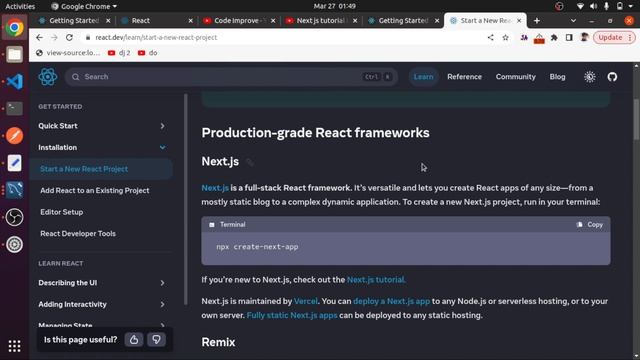The width and height of the screenshot is (640, 360).
Task: Open Terminal from the dock
Action: pyautogui.click(x=14, y=109)
